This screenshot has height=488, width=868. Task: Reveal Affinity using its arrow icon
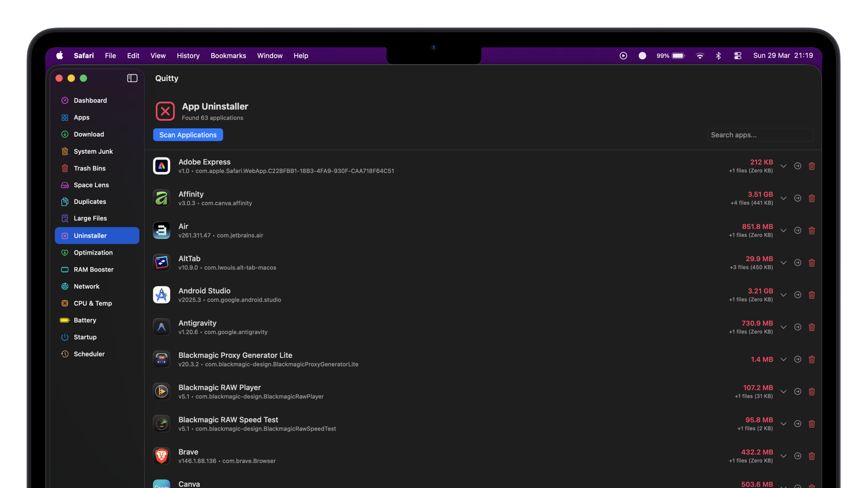click(x=797, y=198)
